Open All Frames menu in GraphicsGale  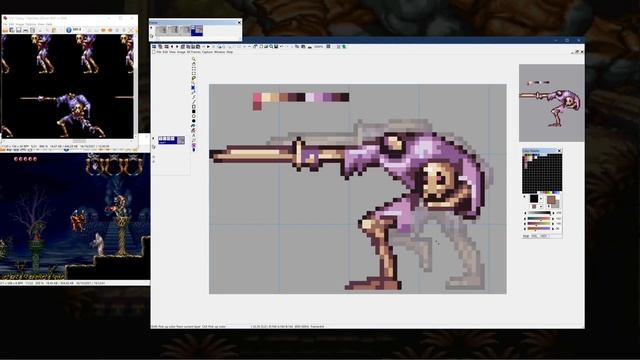click(194, 52)
